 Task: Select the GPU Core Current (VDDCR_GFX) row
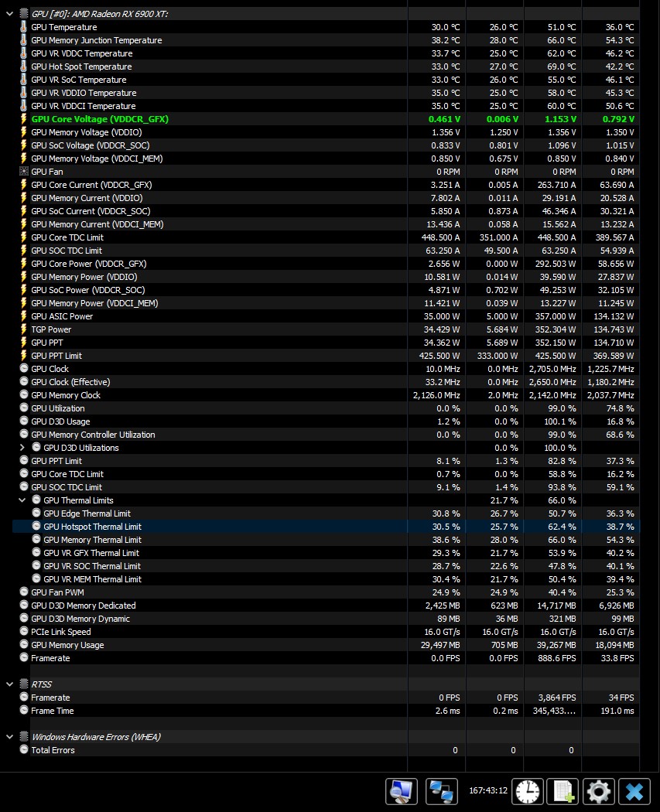(x=327, y=185)
